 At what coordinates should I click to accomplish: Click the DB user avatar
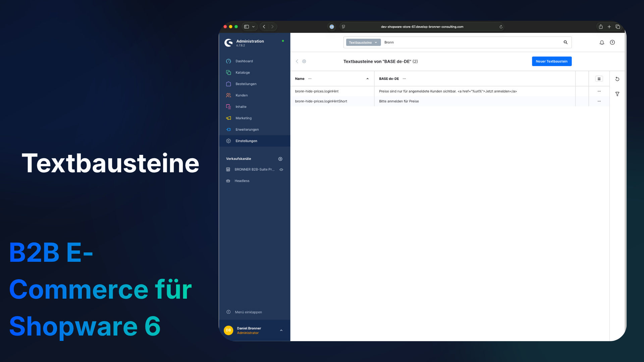[228, 330]
